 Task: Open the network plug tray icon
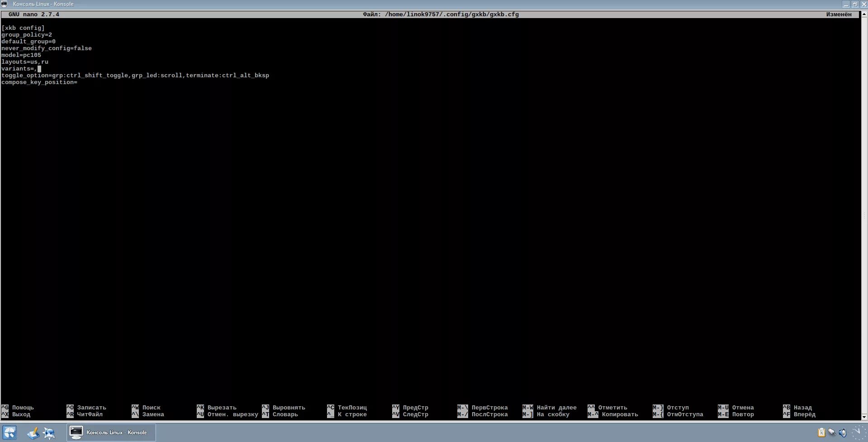point(832,433)
